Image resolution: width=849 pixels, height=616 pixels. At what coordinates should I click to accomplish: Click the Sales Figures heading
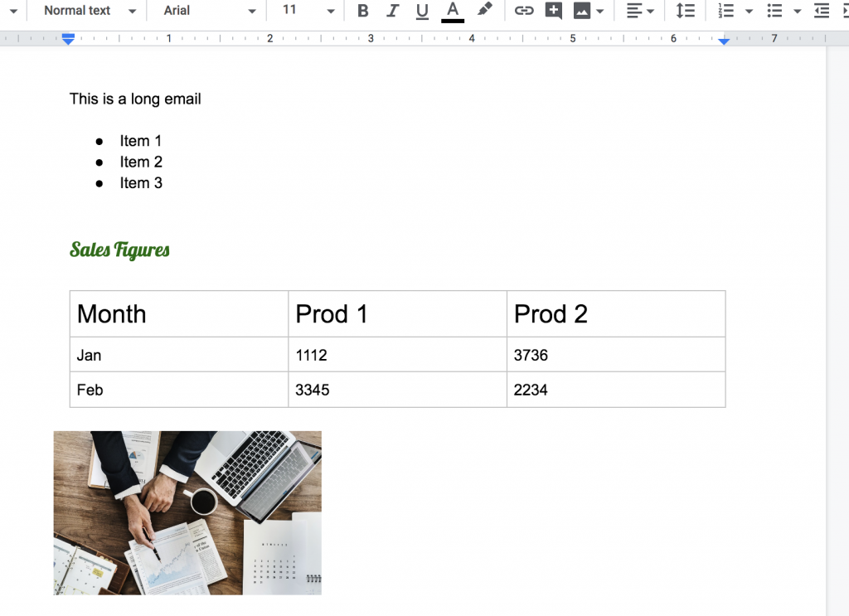[x=119, y=250]
